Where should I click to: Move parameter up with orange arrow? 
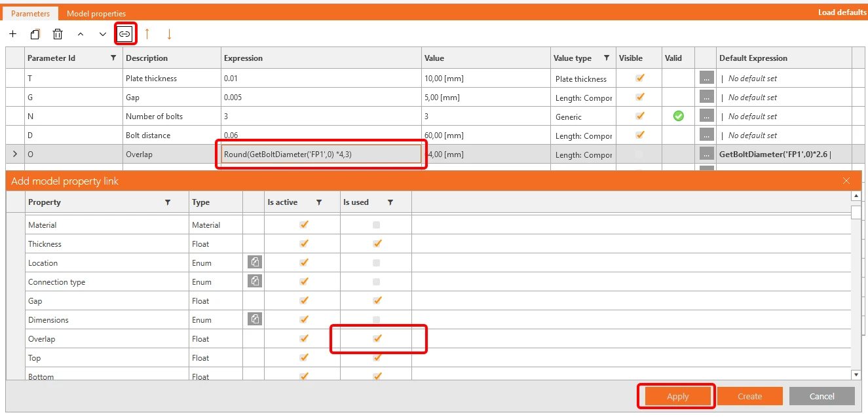147,34
